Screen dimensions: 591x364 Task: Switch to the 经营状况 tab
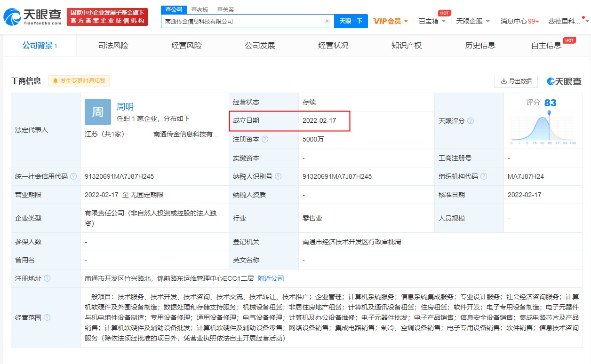333,46
